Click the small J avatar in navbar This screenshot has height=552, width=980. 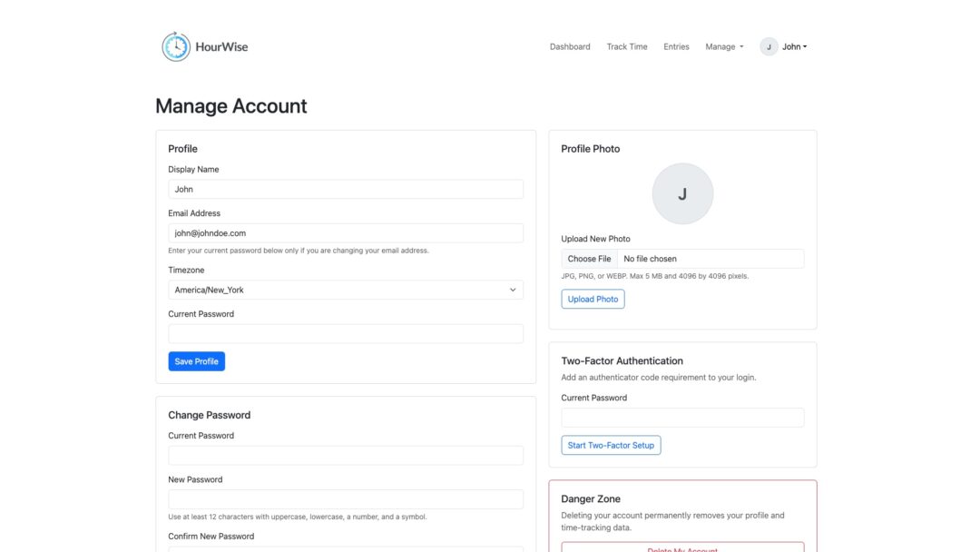[x=769, y=47]
